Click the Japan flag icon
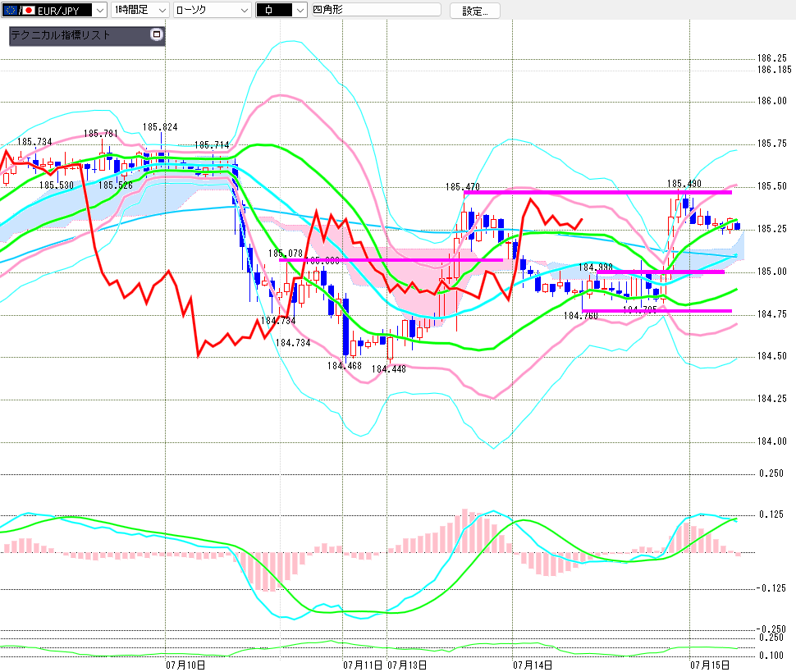The width and height of the screenshot is (796, 672). pos(28,10)
